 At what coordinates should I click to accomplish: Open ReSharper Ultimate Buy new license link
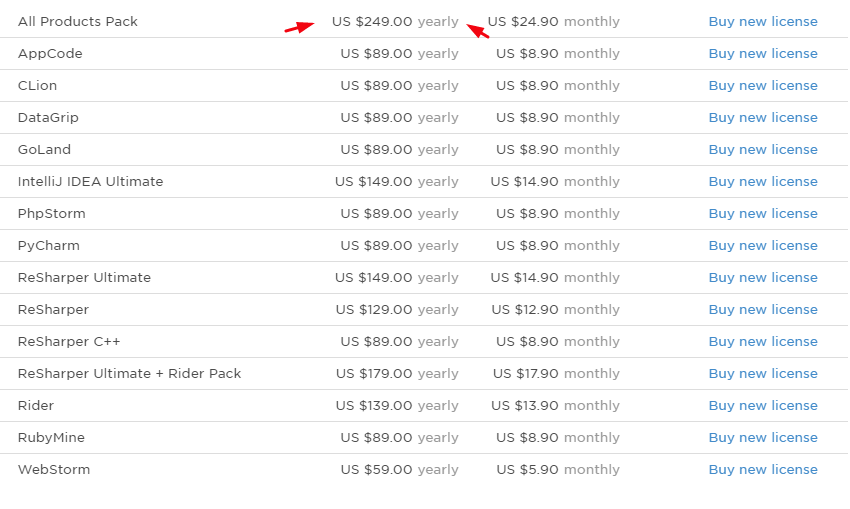click(763, 278)
